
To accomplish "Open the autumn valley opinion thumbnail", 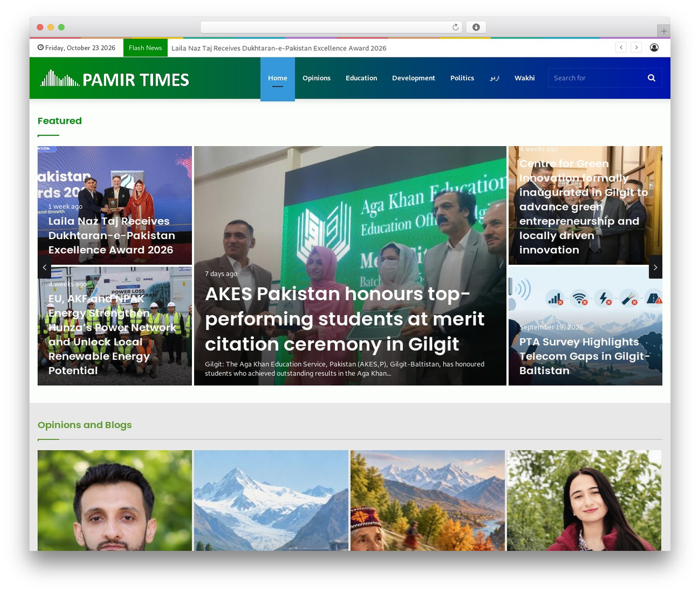I will 428,501.
